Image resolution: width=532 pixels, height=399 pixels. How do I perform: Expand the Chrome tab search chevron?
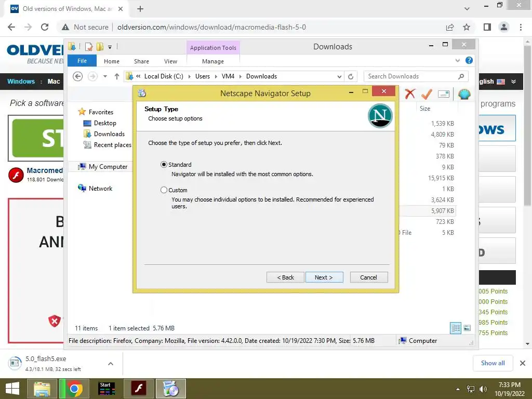(x=467, y=9)
